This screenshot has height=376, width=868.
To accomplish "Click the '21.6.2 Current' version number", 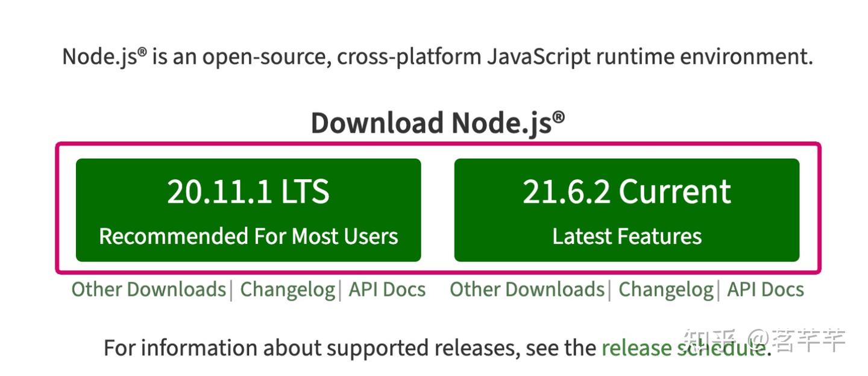I will (627, 191).
